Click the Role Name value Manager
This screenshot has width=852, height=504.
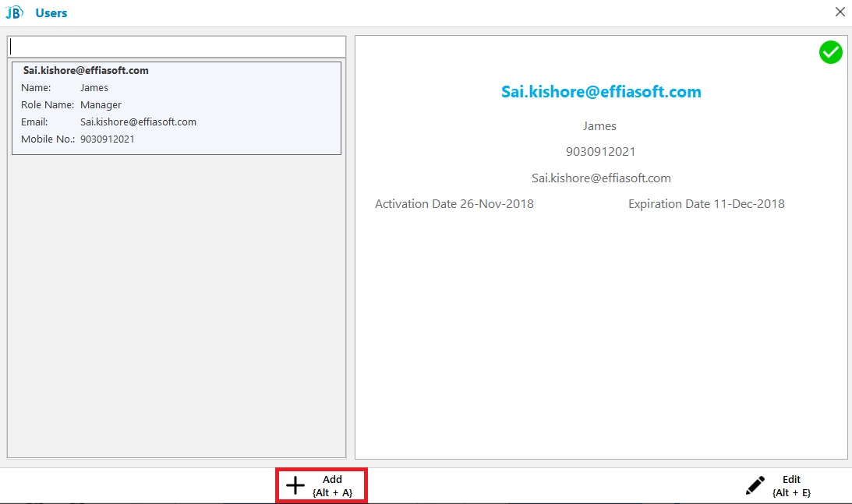[101, 105]
